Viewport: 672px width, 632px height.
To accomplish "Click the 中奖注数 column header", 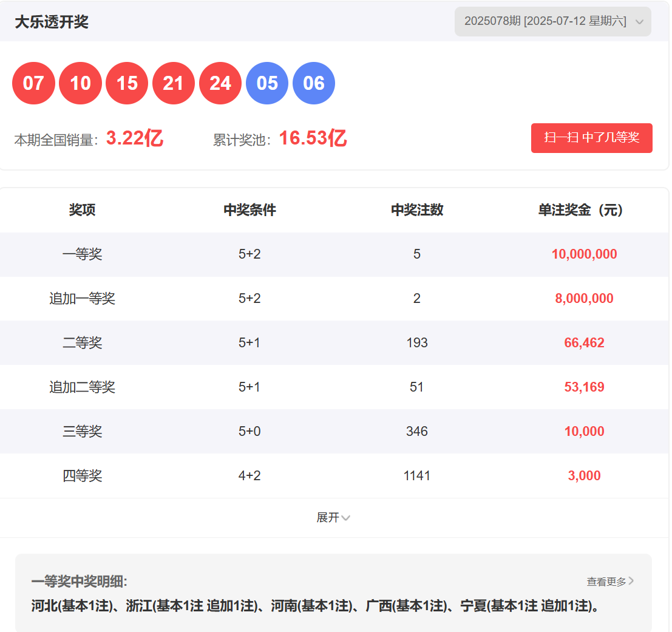I will [417, 210].
